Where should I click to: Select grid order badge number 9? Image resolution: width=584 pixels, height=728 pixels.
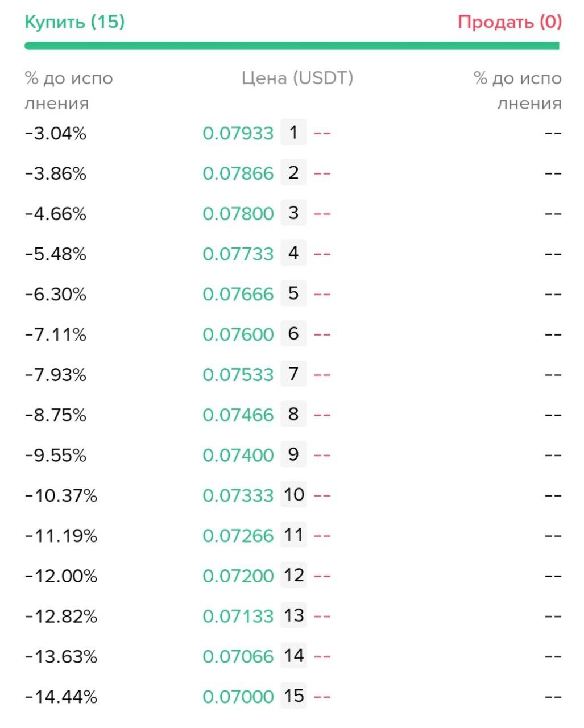click(293, 454)
